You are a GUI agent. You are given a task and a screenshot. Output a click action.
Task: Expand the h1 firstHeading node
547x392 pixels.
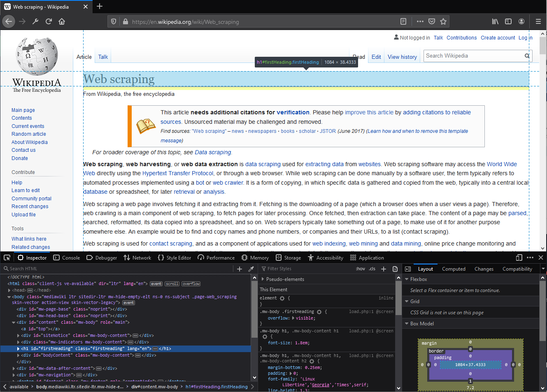(18, 348)
